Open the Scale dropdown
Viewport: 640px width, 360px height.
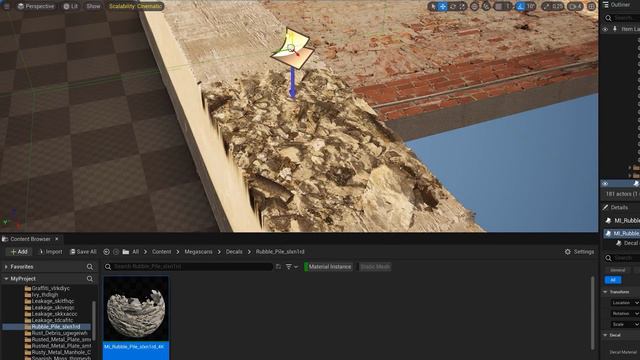[x=625, y=324]
